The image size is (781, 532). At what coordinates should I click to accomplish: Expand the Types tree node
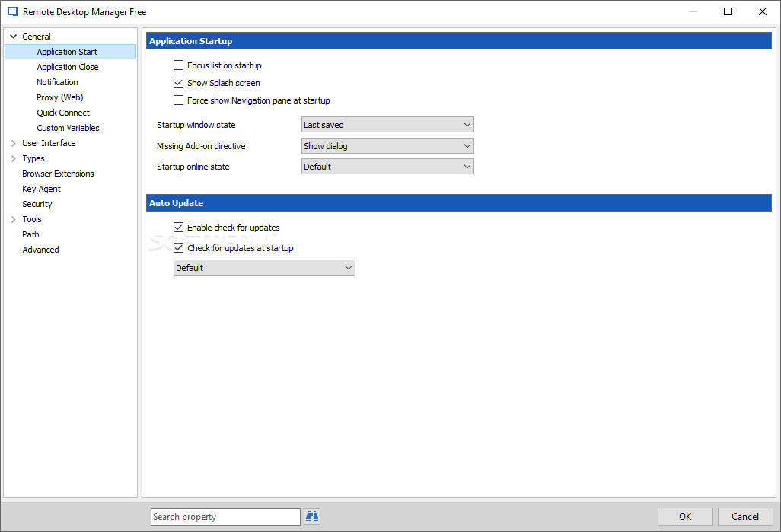pyautogui.click(x=14, y=158)
